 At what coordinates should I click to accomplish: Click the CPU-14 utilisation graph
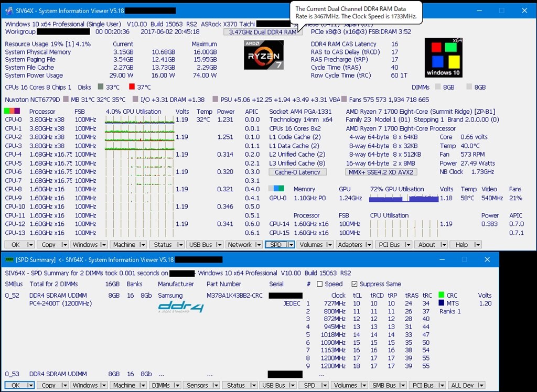[x=404, y=224]
